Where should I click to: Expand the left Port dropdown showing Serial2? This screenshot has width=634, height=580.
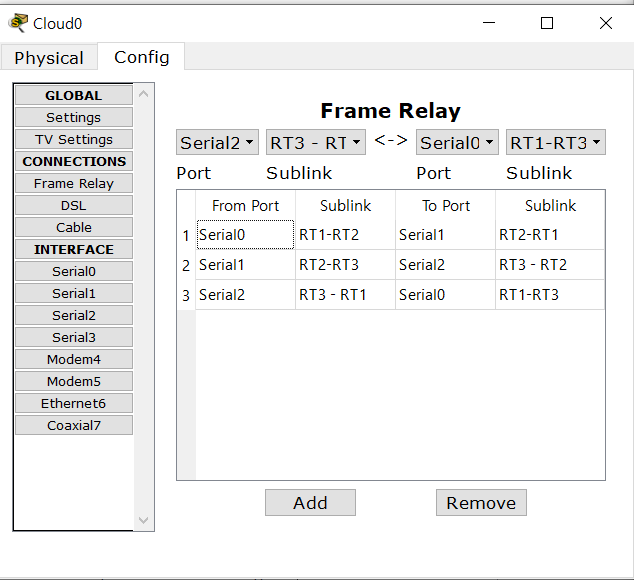pyautogui.click(x=217, y=142)
